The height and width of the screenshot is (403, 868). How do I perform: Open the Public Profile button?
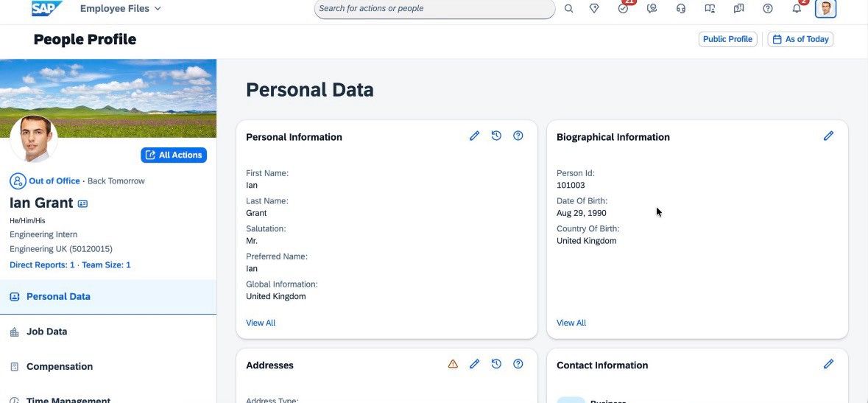click(727, 39)
